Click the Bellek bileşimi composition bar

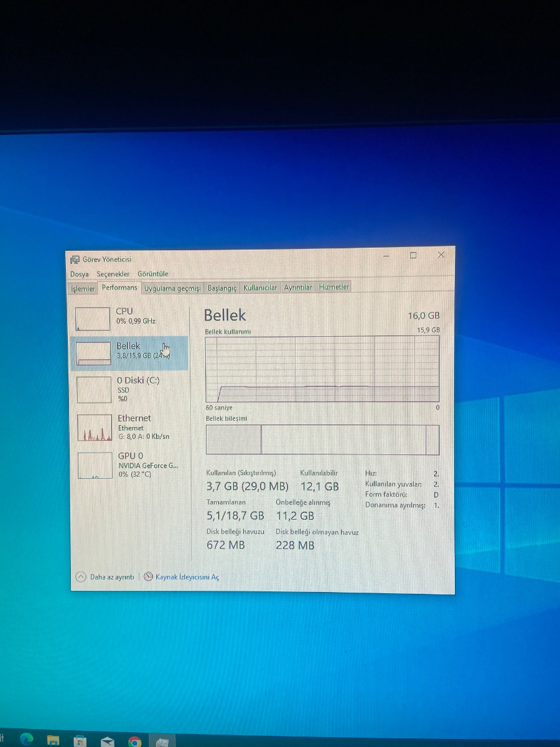click(x=322, y=439)
